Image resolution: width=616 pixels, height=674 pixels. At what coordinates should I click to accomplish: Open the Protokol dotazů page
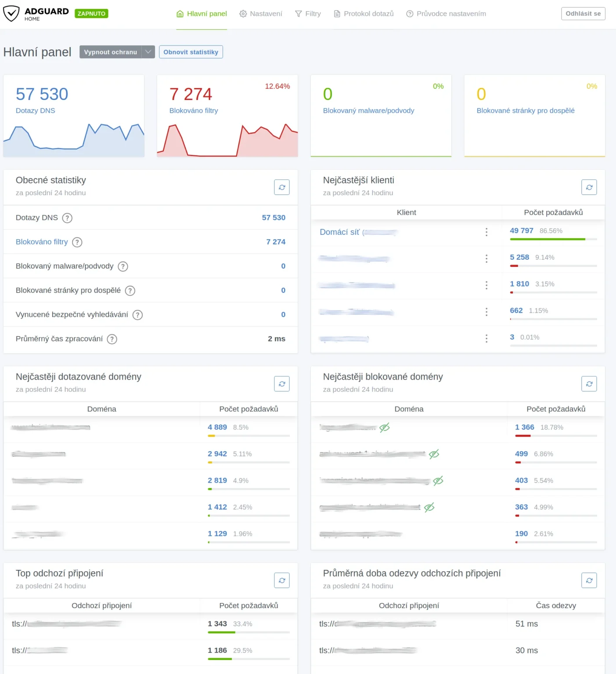(x=363, y=14)
